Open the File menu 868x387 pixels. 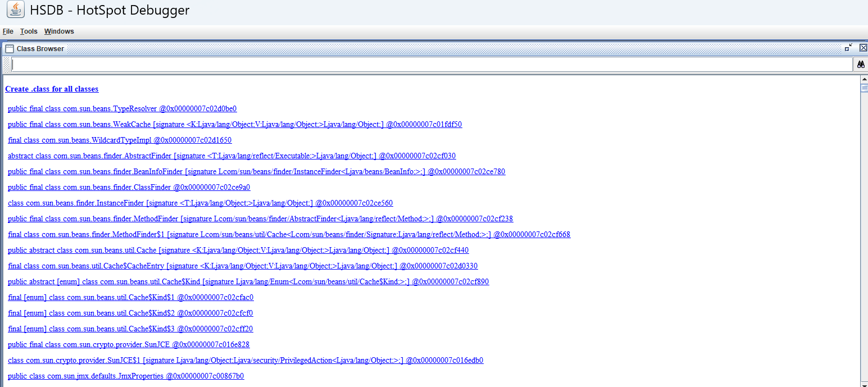pos(8,31)
